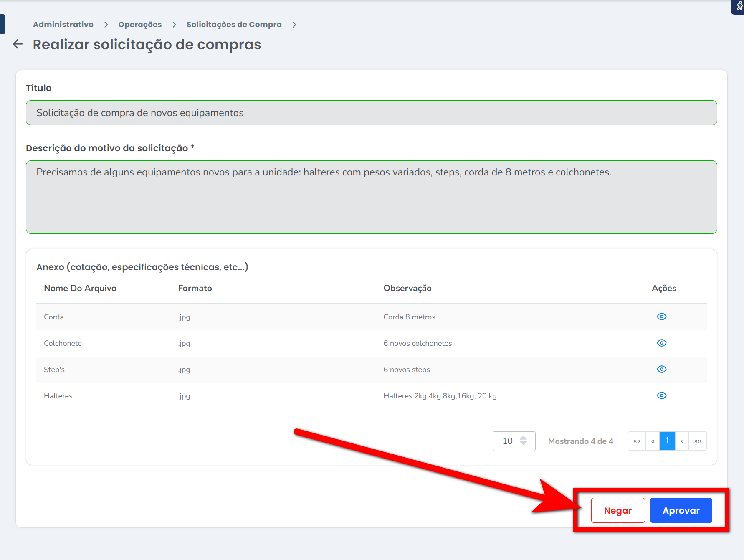The width and height of the screenshot is (744, 560).
Task: Navigate to Solicitações de Compra breadcrumb
Action: click(x=234, y=25)
